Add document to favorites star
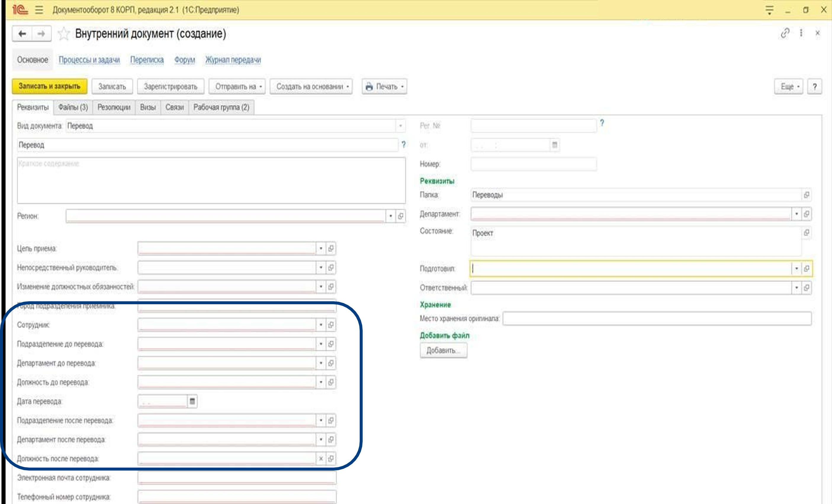This screenshot has width=832, height=504. (x=63, y=34)
